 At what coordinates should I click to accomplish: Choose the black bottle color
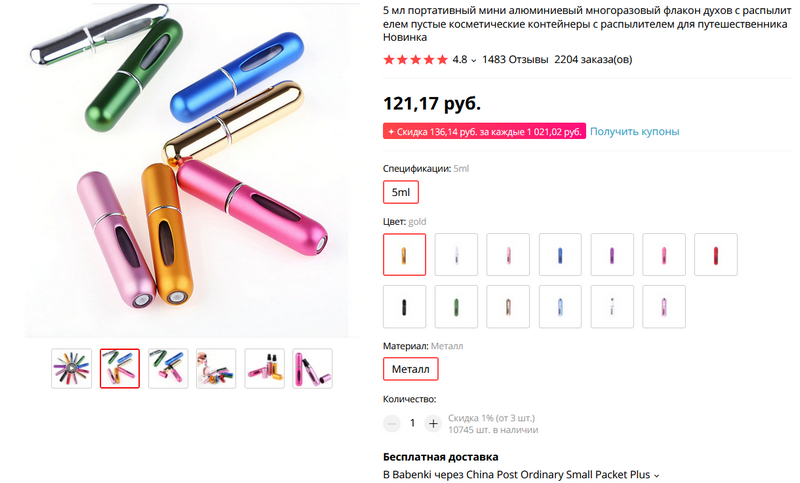[404, 306]
